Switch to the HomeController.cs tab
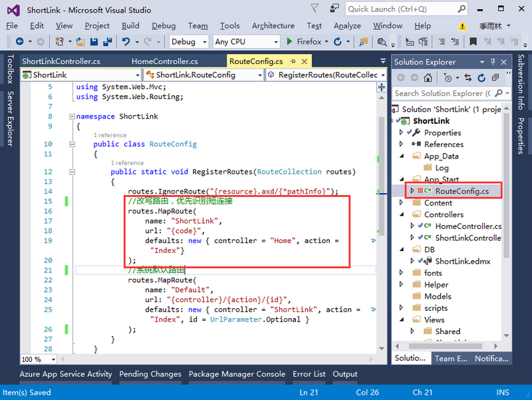The width and height of the screenshot is (532, 400). (164, 61)
